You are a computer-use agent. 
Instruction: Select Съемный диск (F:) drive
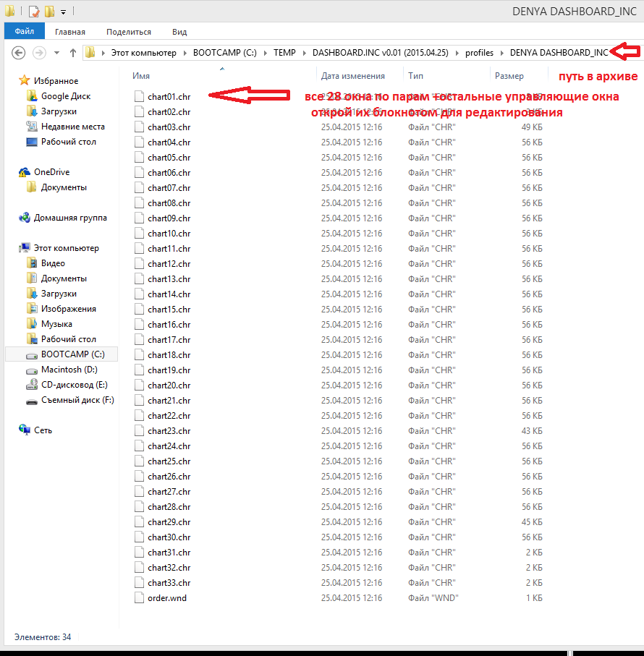tap(77, 400)
